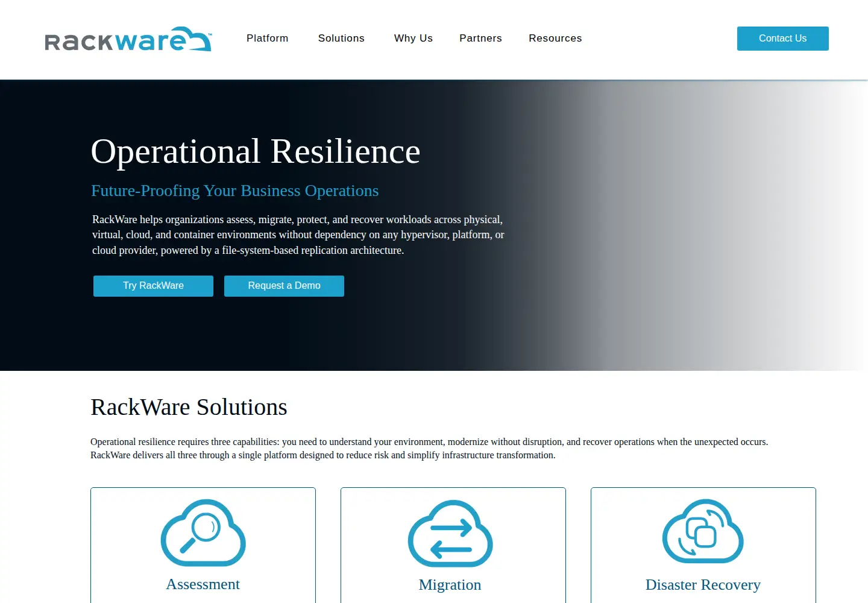Open the Assessment card title

click(x=203, y=584)
